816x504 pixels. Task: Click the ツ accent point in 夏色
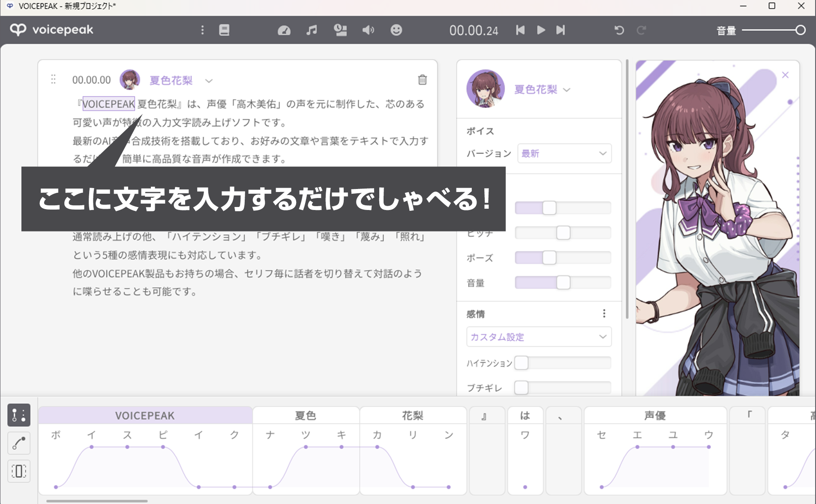tap(306, 447)
